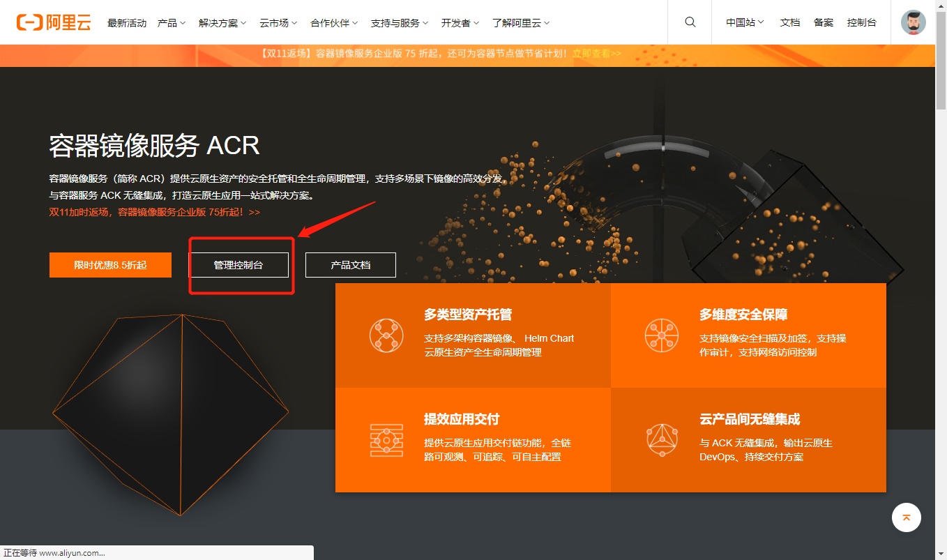Expand the 了解阿里云 dropdown menu
This screenshot has width=947, height=560.
[x=521, y=23]
